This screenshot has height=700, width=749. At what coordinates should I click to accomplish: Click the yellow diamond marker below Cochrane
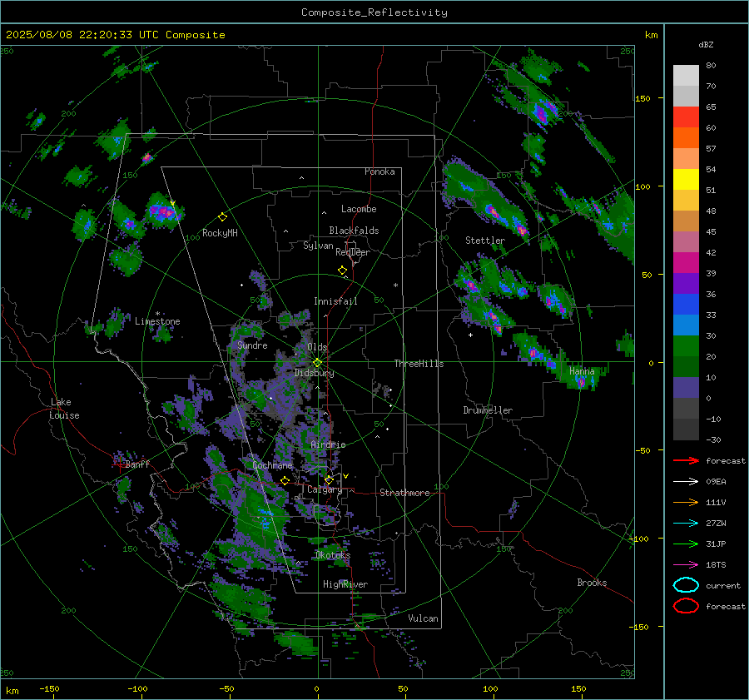285,481
